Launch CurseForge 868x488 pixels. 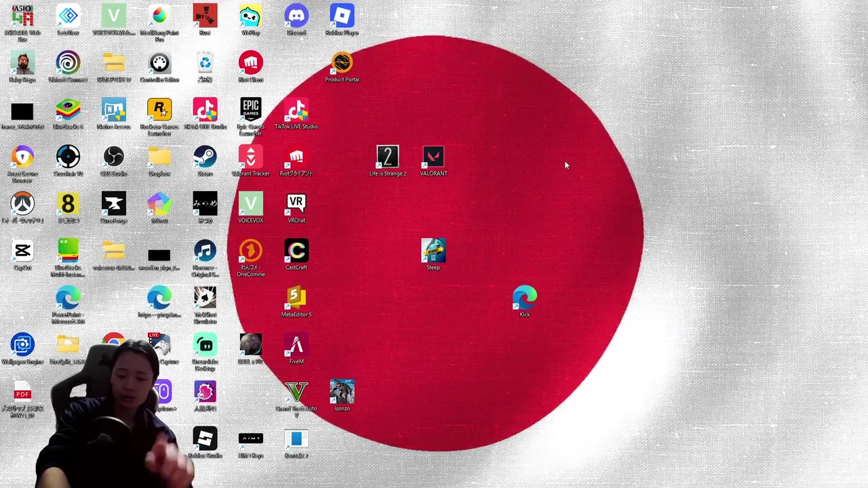tap(114, 204)
